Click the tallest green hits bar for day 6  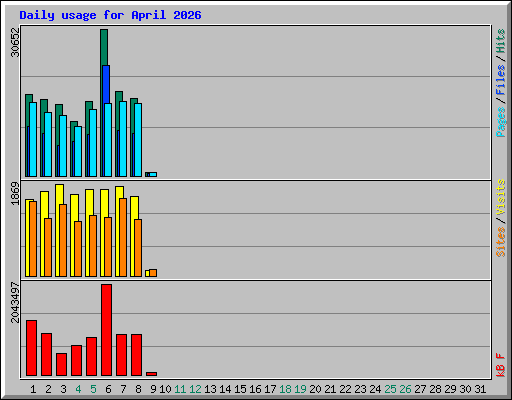[104, 47]
